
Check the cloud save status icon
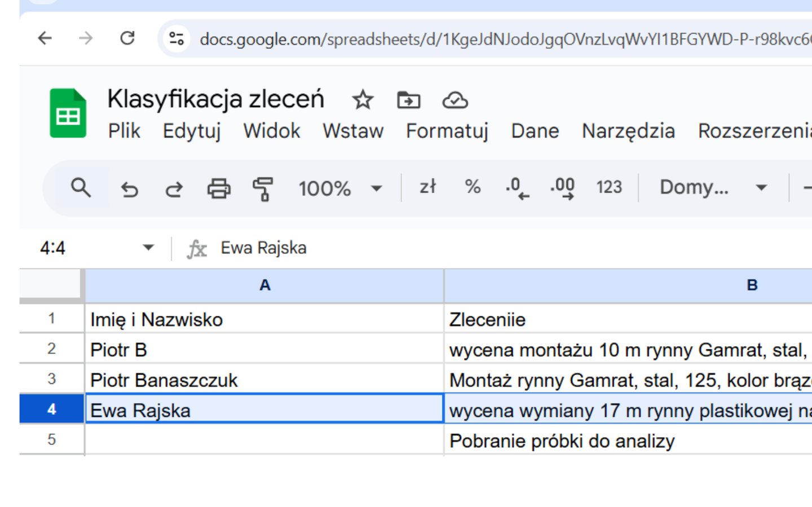(454, 100)
